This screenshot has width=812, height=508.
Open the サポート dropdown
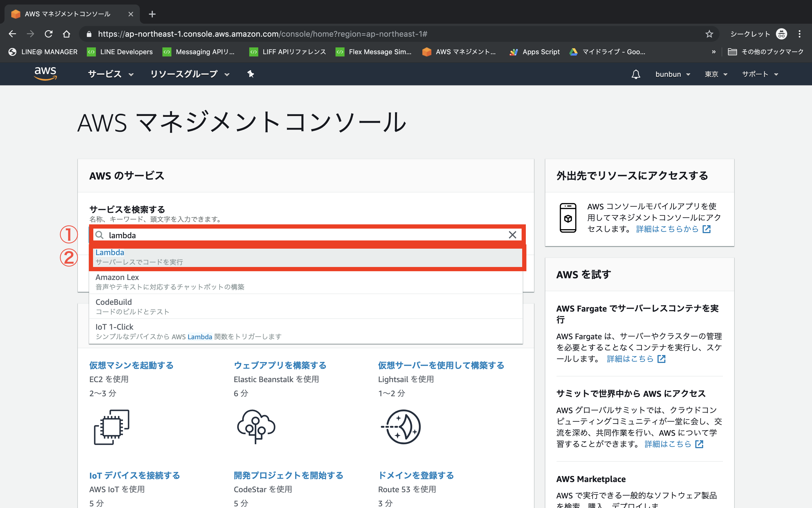[x=760, y=74]
